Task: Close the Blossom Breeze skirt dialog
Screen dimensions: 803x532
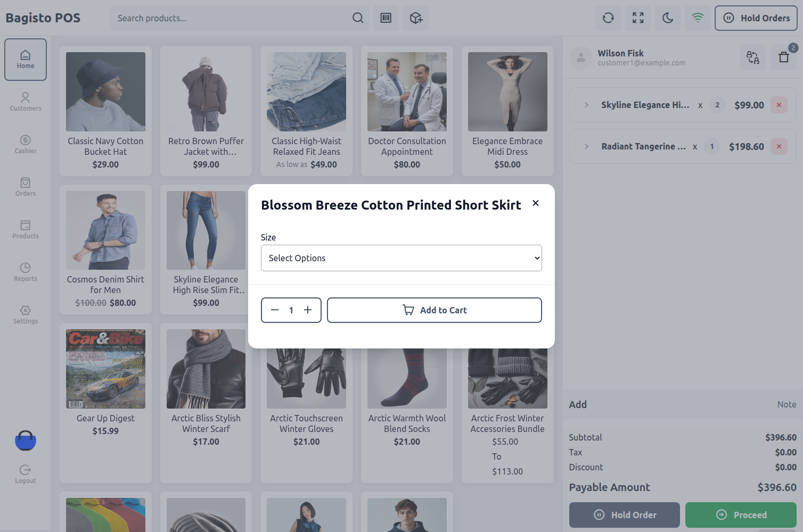Action: pyautogui.click(x=536, y=203)
